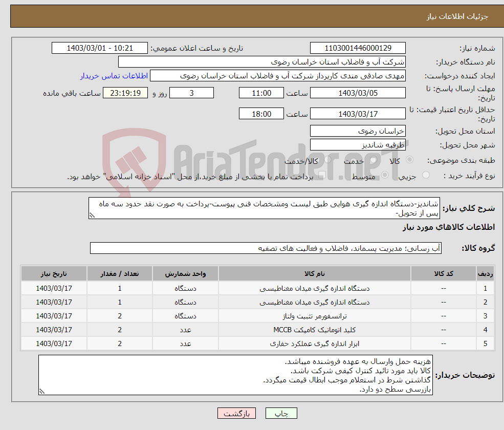Click the need date cell of row 5
This screenshot has width=504, height=430.
(54, 343)
